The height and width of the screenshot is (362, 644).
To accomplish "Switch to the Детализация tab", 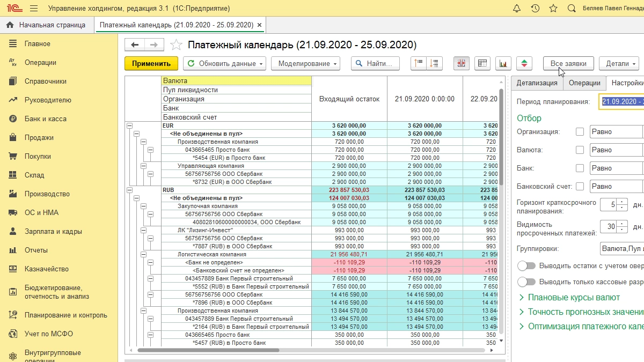I will click(537, 83).
